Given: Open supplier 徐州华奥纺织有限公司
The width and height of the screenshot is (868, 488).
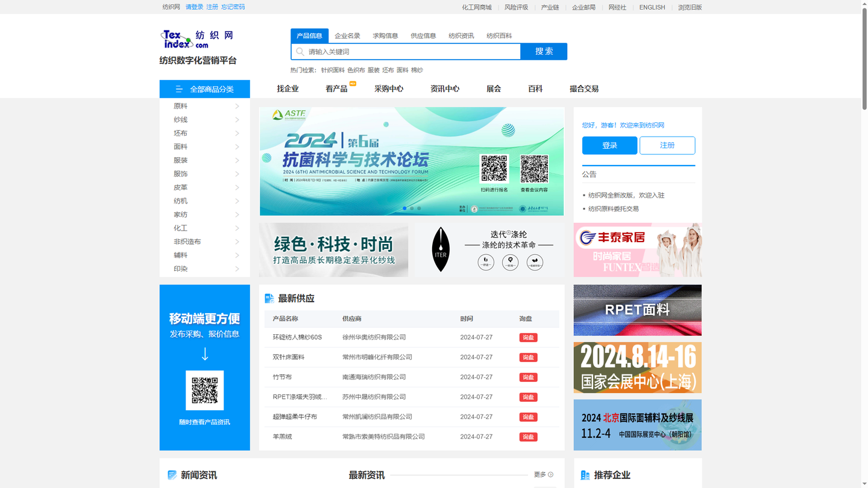Looking at the screenshot, I should [374, 337].
